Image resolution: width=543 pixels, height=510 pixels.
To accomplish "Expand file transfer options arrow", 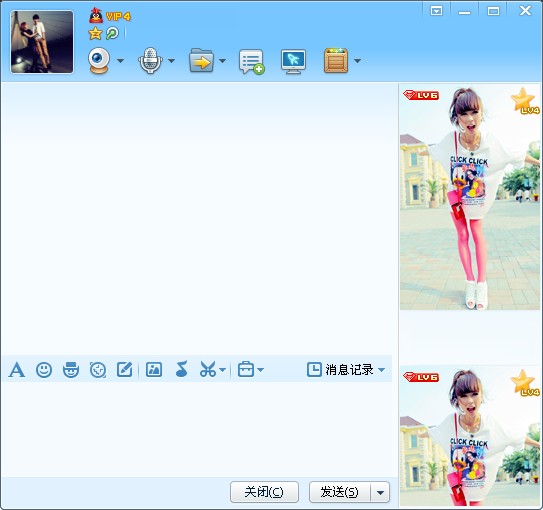I will (222, 61).
